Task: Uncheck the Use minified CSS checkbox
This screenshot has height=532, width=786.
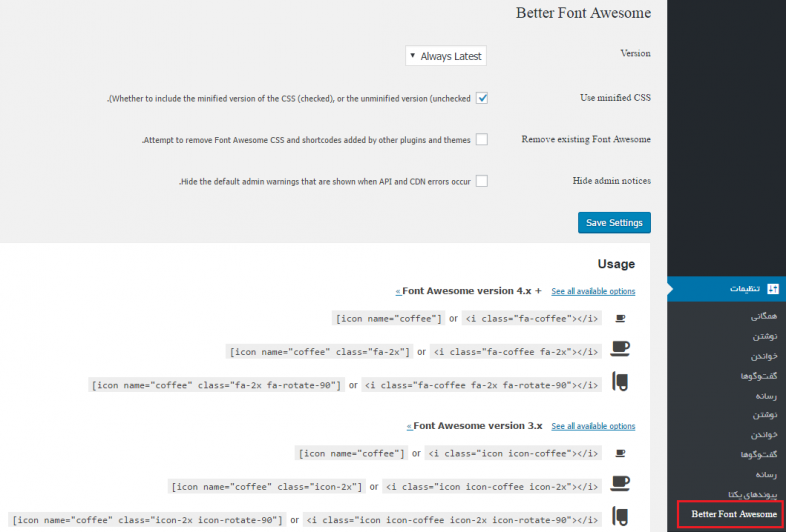Action: click(x=482, y=98)
